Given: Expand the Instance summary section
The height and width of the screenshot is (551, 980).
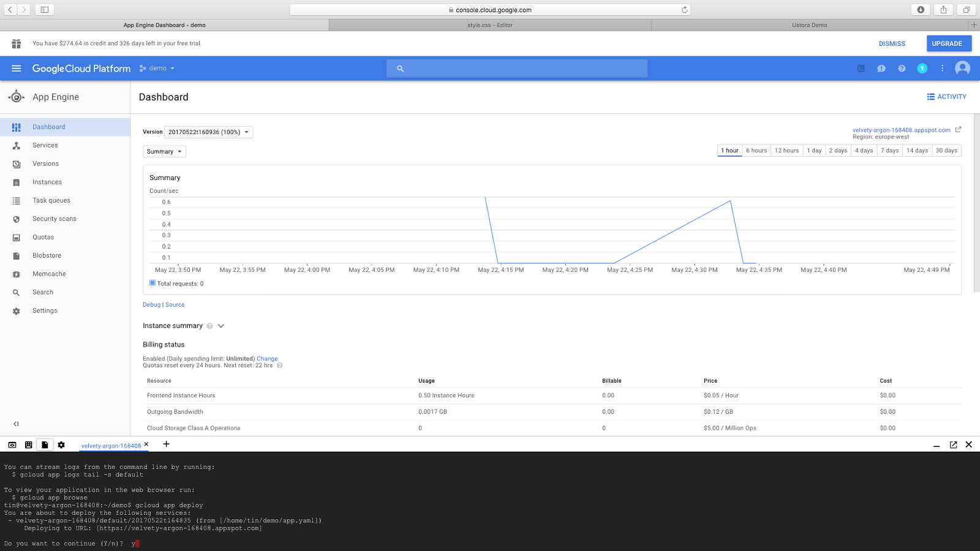Looking at the screenshot, I should pyautogui.click(x=221, y=326).
